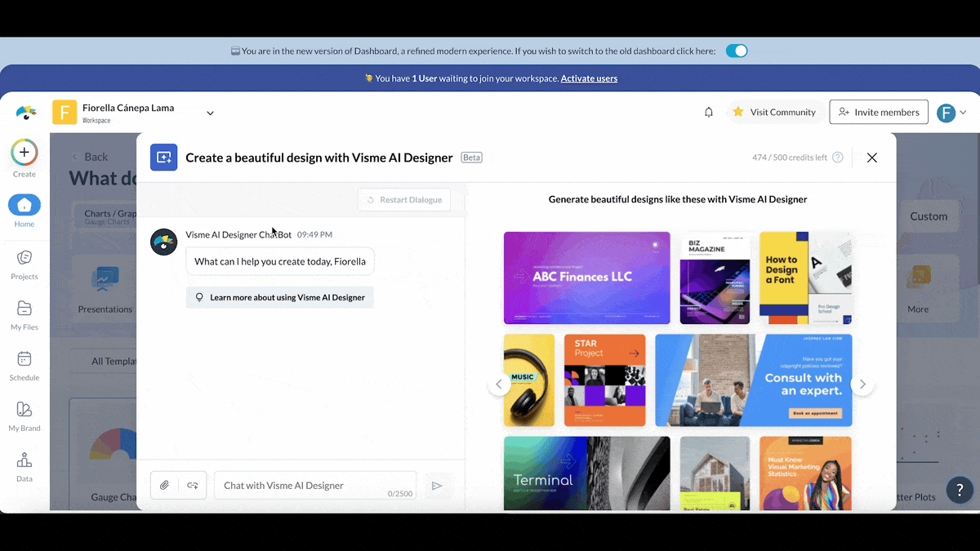Viewport: 980px width, 551px height.
Task: Select the ABC Finances LLC design thumbnail
Action: (586, 278)
